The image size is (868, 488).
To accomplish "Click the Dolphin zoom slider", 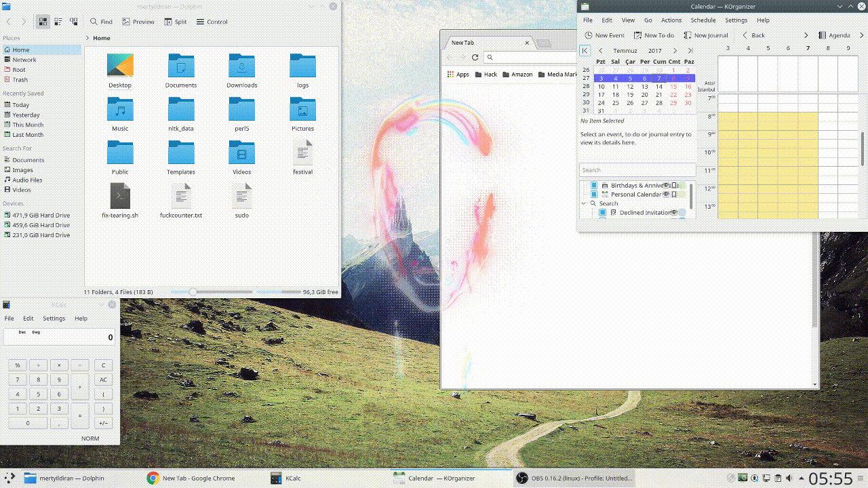I will (x=193, y=292).
